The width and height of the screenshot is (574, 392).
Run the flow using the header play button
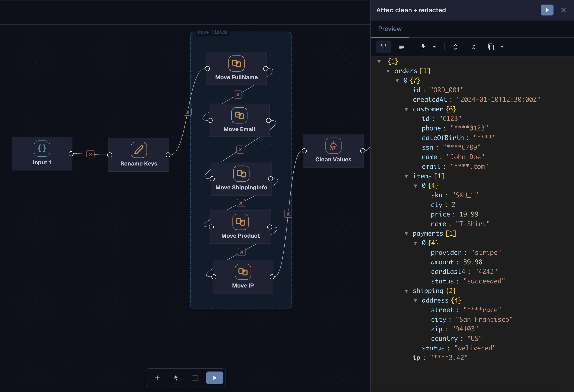[x=547, y=10]
